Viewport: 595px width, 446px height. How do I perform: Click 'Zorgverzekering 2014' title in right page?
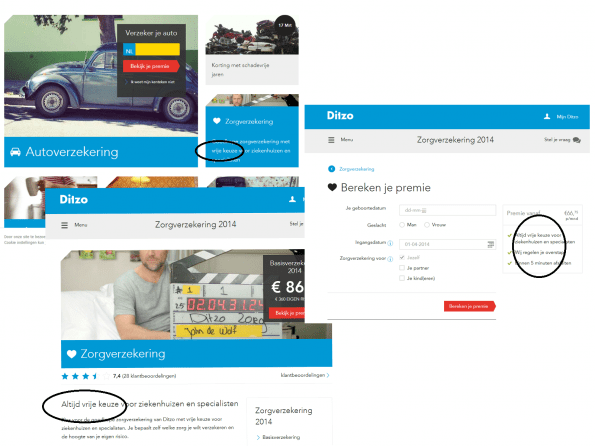point(455,140)
